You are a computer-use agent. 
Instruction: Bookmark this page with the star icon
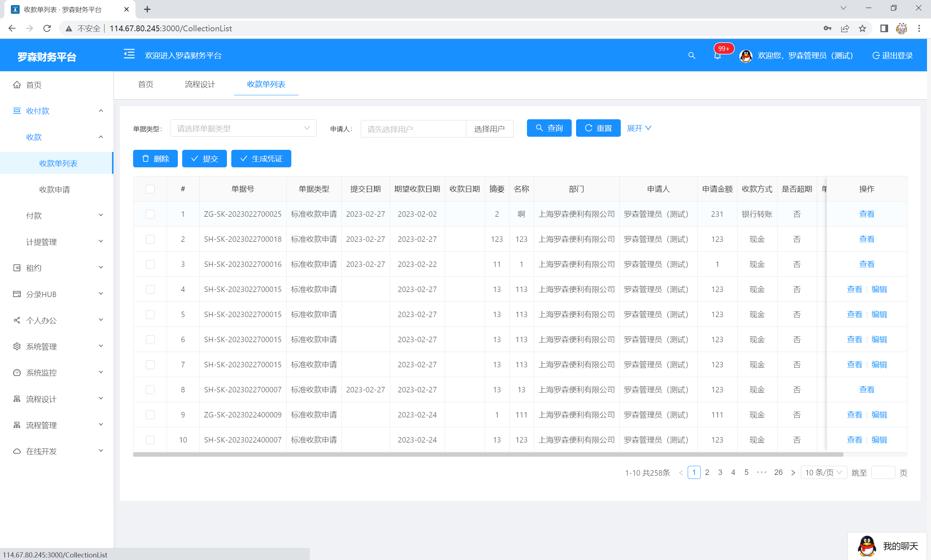click(x=862, y=28)
